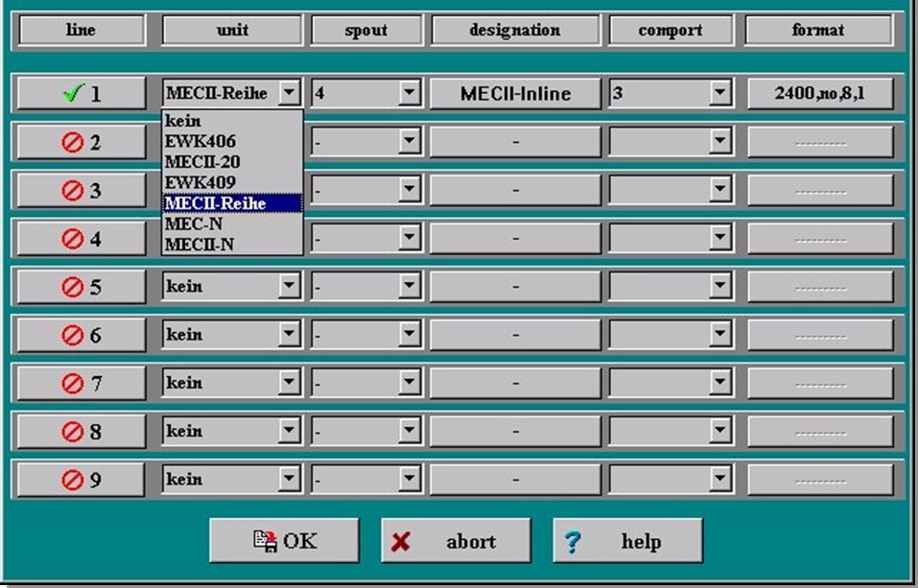Image resolution: width=918 pixels, height=588 pixels.
Task: Choose 'kein' in the open unit list
Action: [x=232, y=121]
